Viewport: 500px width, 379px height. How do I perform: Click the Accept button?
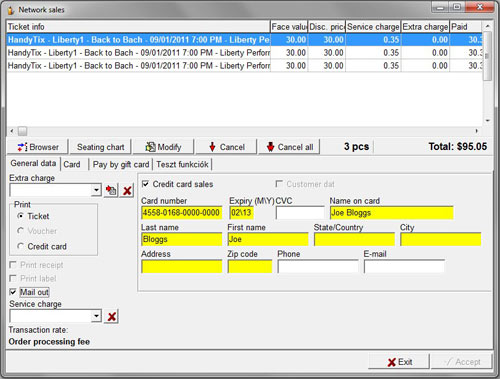[462, 362]
